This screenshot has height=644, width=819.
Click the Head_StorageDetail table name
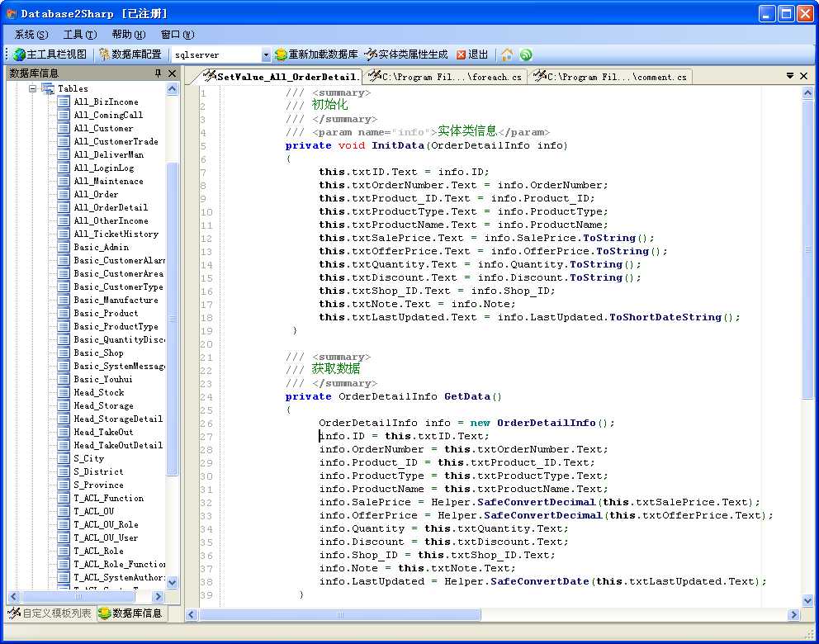tap(119, 419)
